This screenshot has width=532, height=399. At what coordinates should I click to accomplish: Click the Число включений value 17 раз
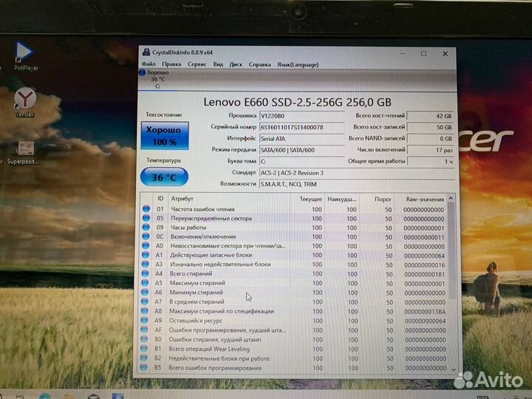[430, 150]
